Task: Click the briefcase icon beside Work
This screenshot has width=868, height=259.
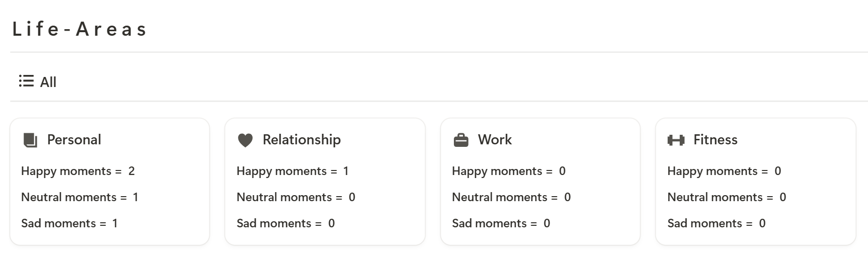Action: point(461,140)
